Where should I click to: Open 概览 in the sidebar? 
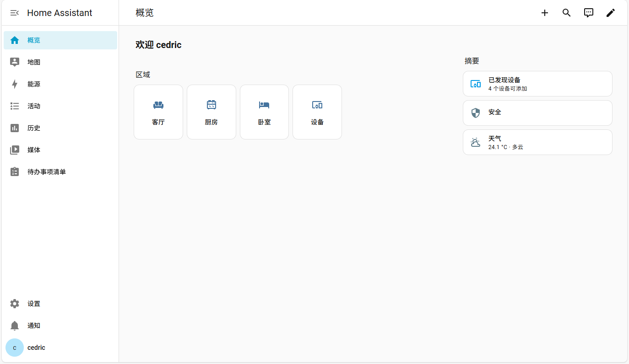tap(60, 40)
